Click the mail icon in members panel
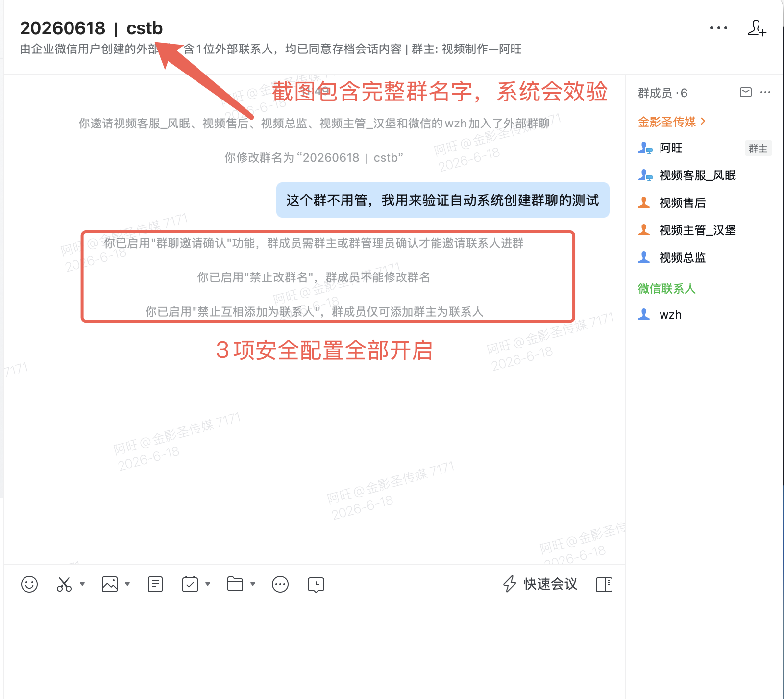 point(746,92)
